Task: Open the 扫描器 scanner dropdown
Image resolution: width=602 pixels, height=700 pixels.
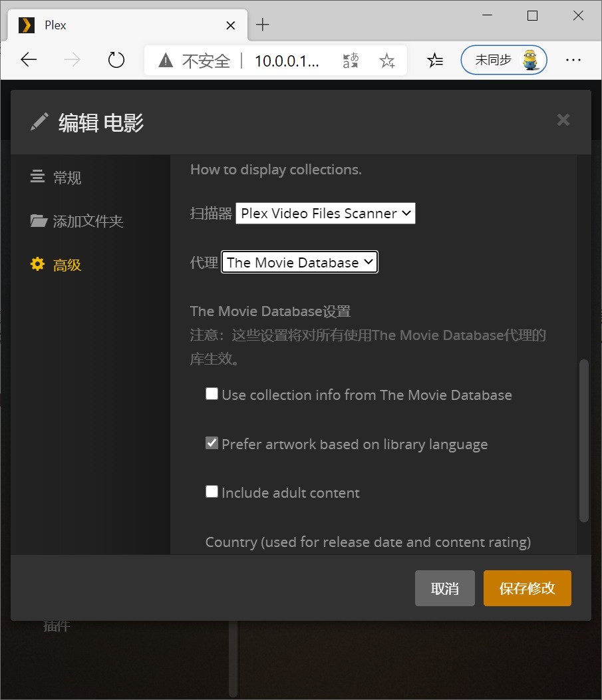Action: pos(325,214)
